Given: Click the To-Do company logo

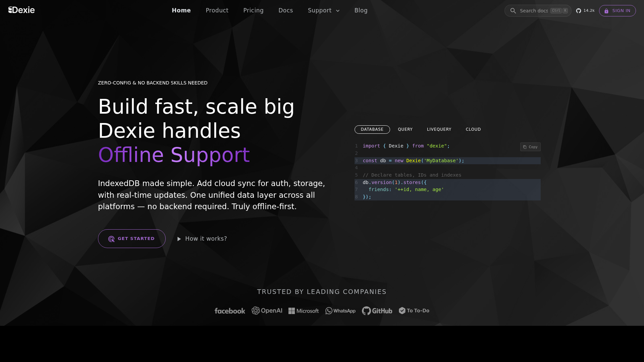Looking at the screenshot, I should (414, 311).
